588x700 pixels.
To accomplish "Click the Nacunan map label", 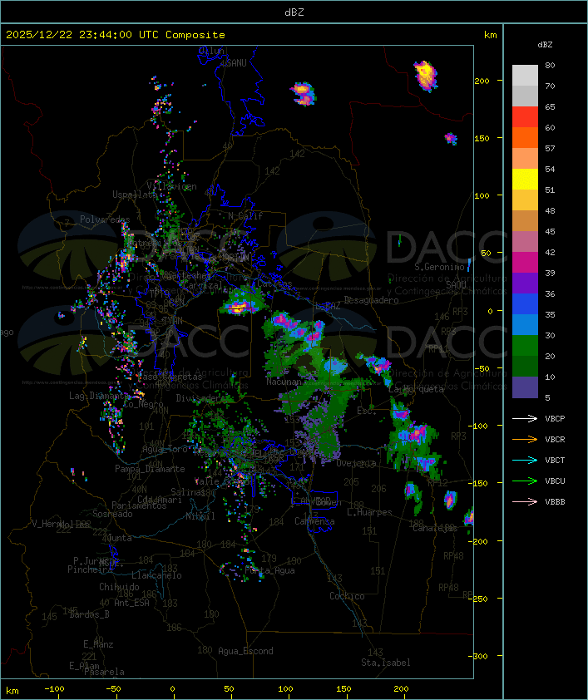I will click(284, 382).
